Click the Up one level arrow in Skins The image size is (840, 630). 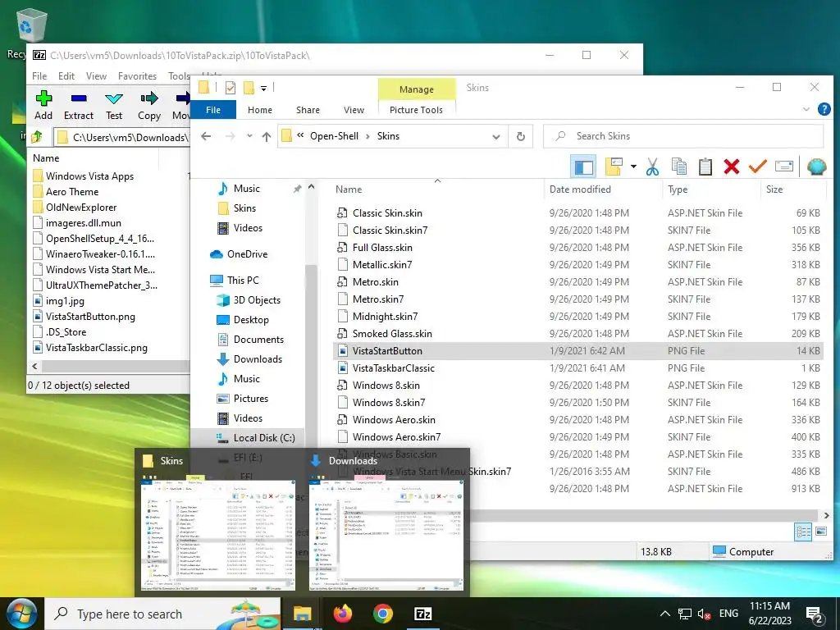tap(267, 137)
